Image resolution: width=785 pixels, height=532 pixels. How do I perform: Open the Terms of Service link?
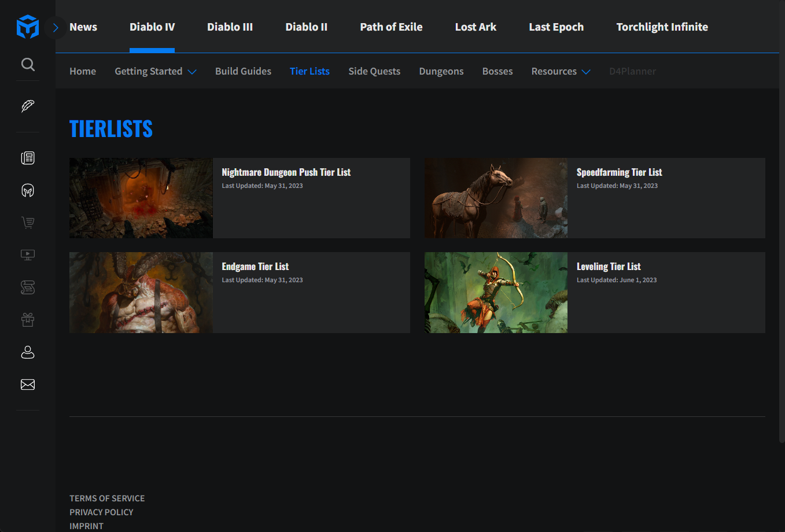[107, 498]
